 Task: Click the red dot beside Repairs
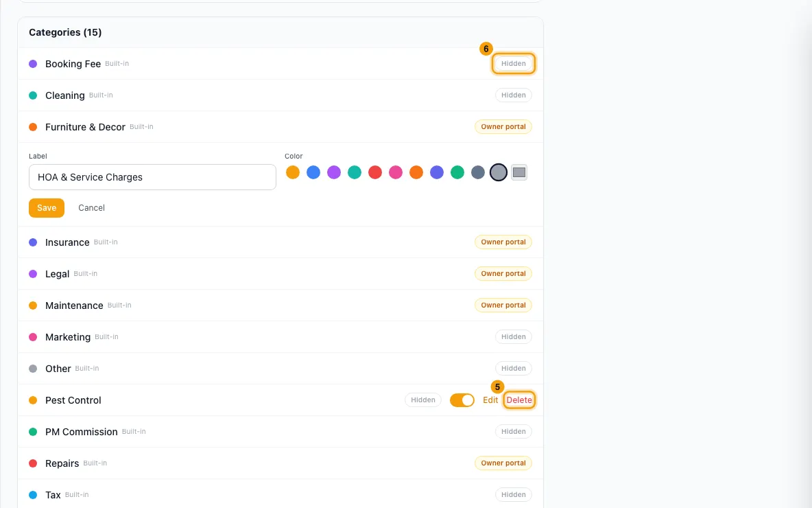(x=33, y=463)
